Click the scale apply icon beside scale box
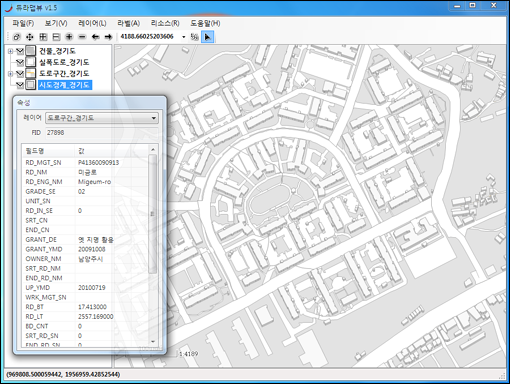This screenshot has width=510, height=384. (x=194, y=37)
